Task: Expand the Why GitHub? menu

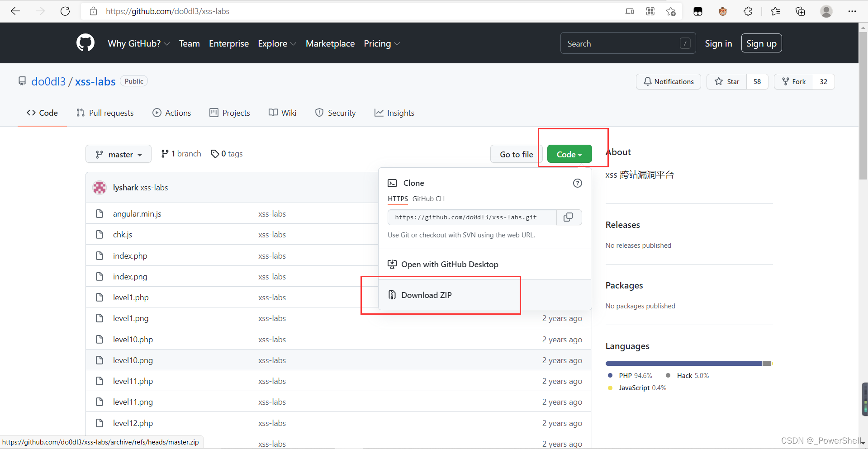Action: [139, 43]
